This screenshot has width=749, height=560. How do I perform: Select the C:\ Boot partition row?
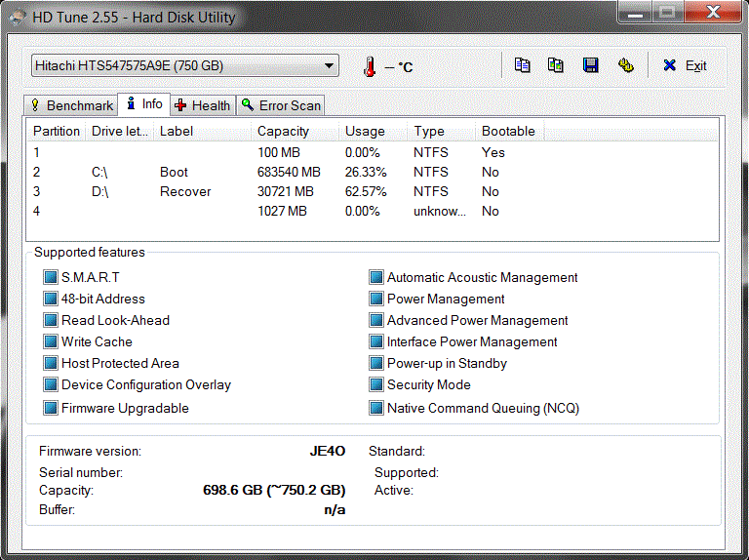373,172
